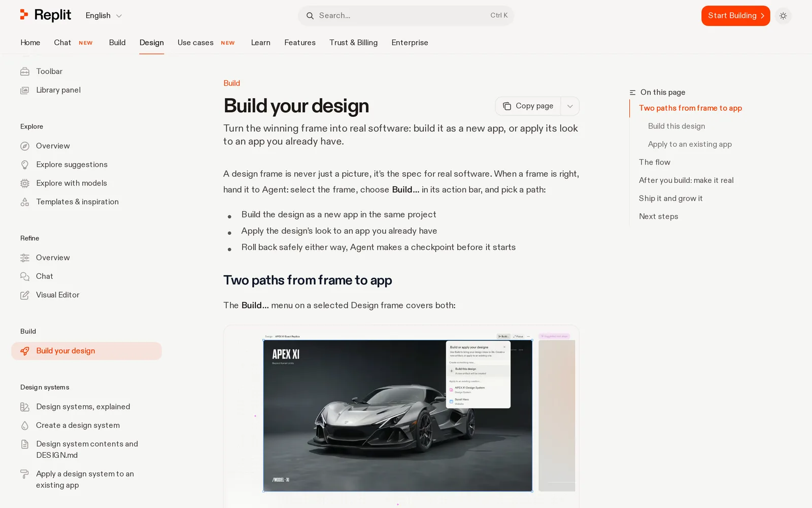
Task: Jump to Two paths from frame to app
Action: 690,108
